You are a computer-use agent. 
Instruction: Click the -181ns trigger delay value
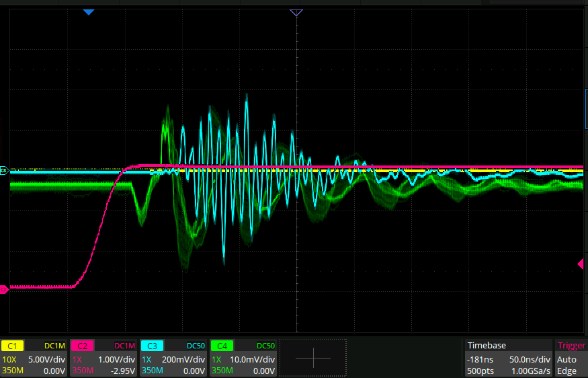[480, 360]
